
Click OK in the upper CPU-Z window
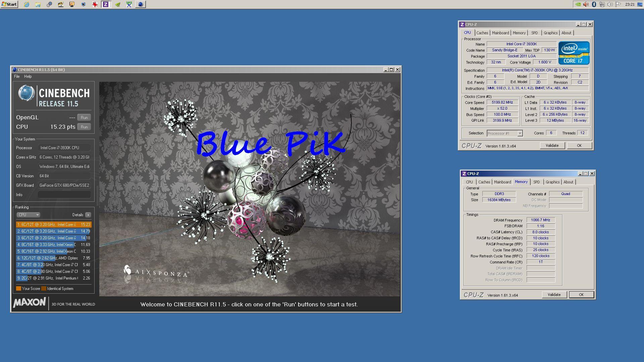(579, 145)
